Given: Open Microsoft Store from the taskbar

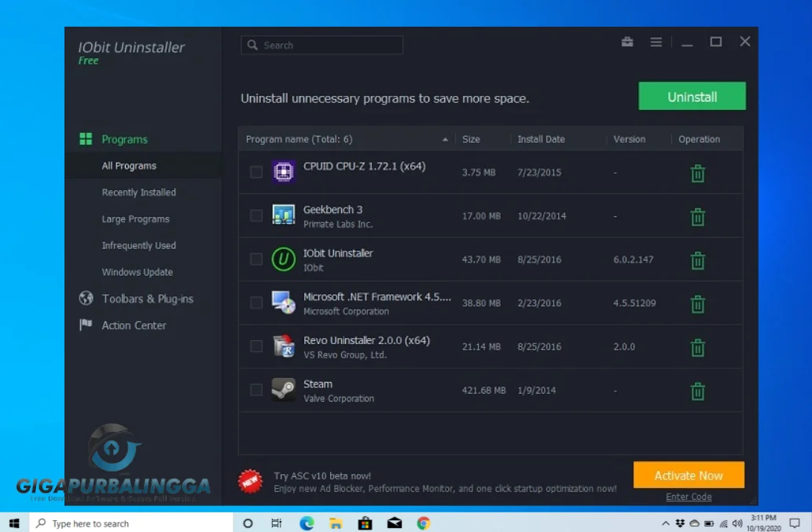Looking at the screenshot, I should (365, 523).
